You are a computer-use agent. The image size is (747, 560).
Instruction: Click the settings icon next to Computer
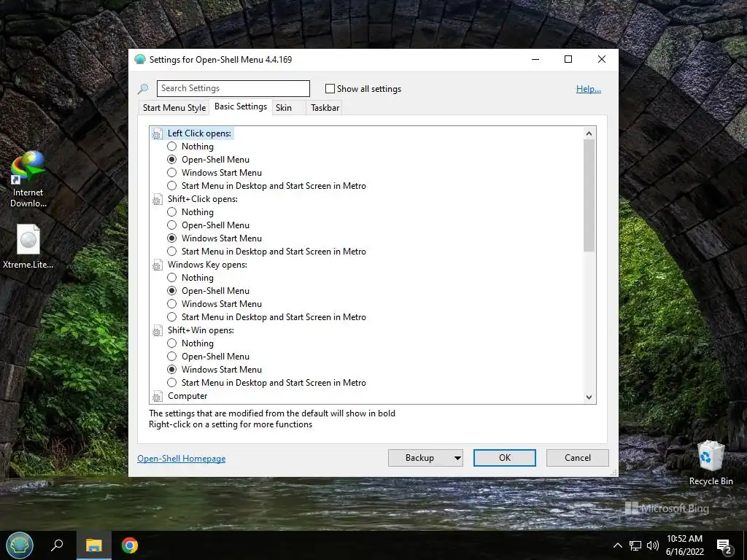coord(157,396)
